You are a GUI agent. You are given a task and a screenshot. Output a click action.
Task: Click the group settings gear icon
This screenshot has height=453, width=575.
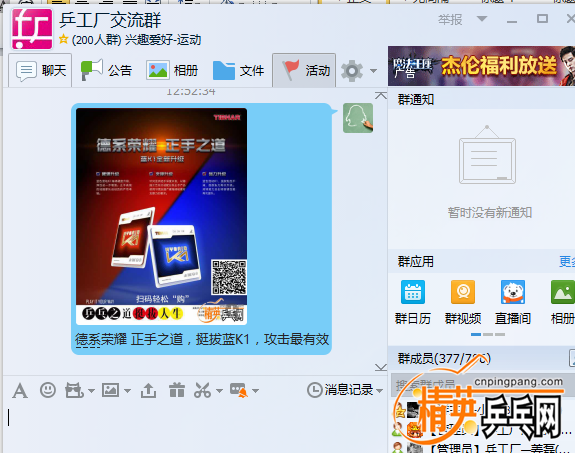(352, 71)
